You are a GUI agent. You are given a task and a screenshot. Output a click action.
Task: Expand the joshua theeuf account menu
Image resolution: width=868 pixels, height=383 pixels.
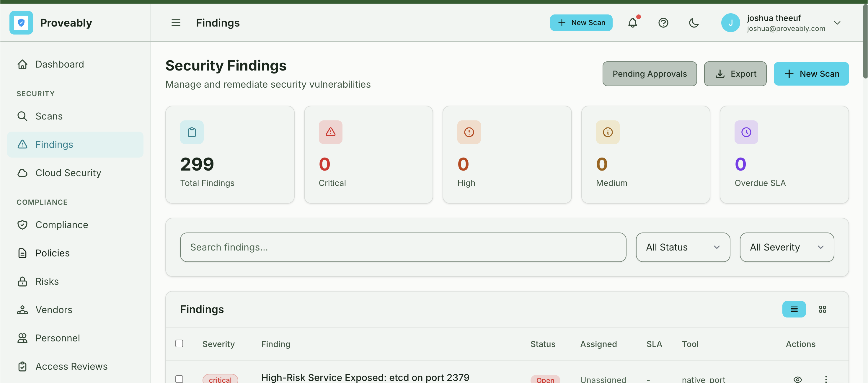837,23
